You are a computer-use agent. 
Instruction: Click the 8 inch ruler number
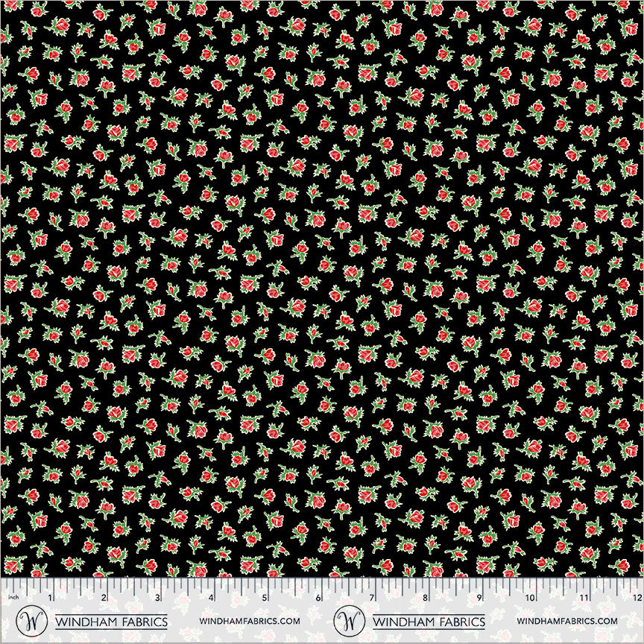[x=425, y=599]
